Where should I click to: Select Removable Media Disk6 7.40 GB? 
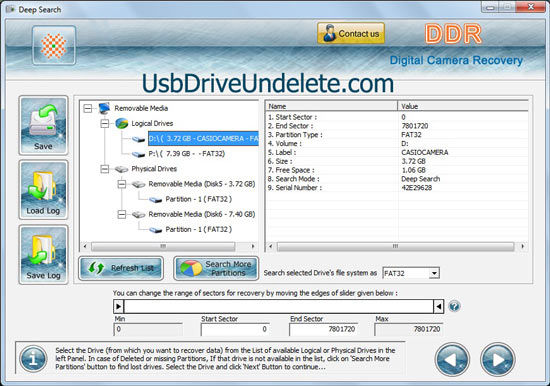point(202,214)
